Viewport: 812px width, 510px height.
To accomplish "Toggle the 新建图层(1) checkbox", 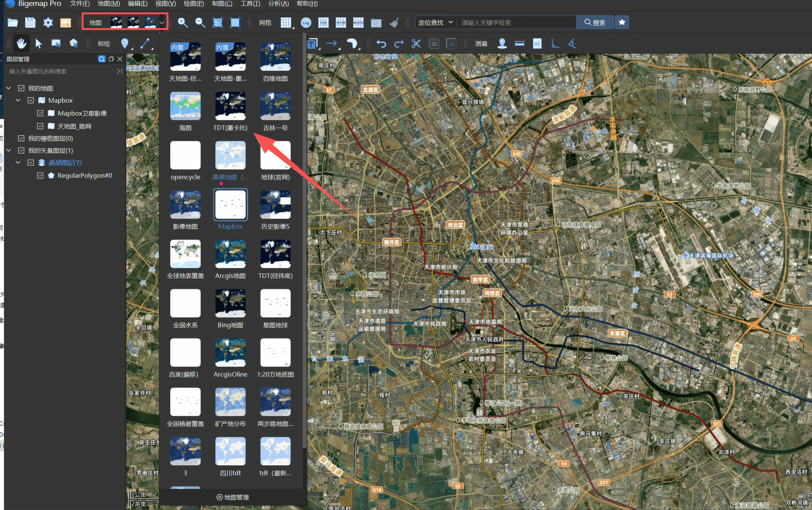I will (x=31, y=162).
